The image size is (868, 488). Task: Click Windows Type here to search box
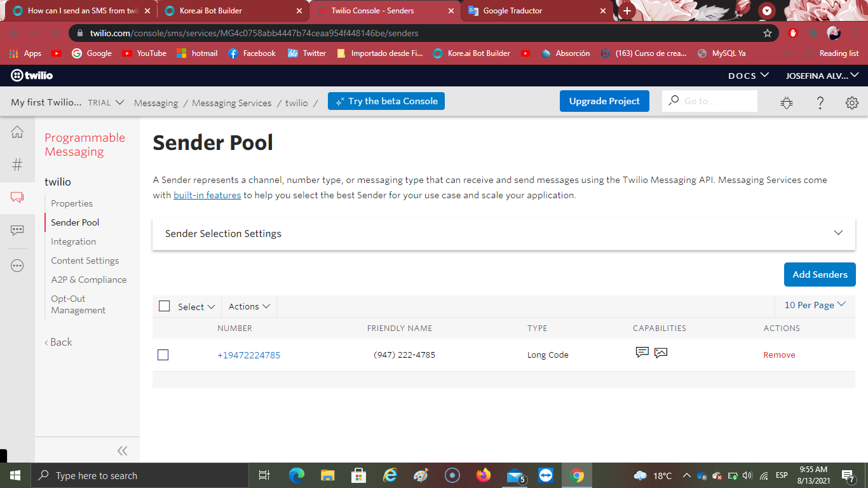tap(139, 475)
